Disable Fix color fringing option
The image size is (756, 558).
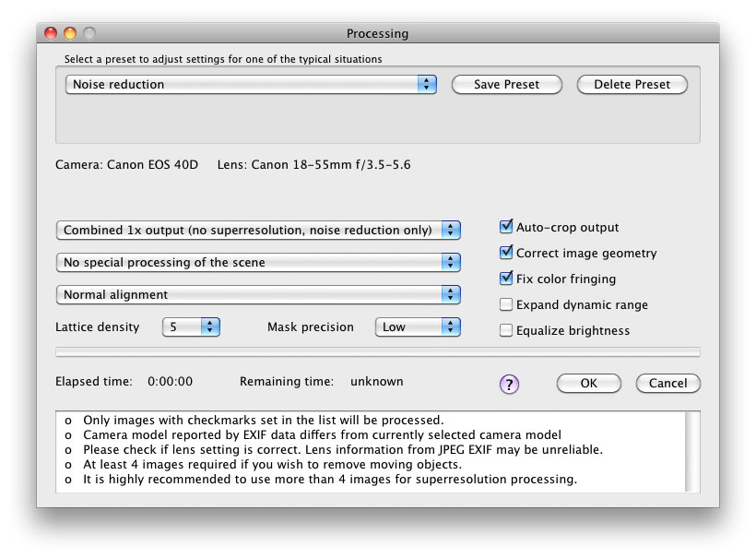(x=506, y=279)
